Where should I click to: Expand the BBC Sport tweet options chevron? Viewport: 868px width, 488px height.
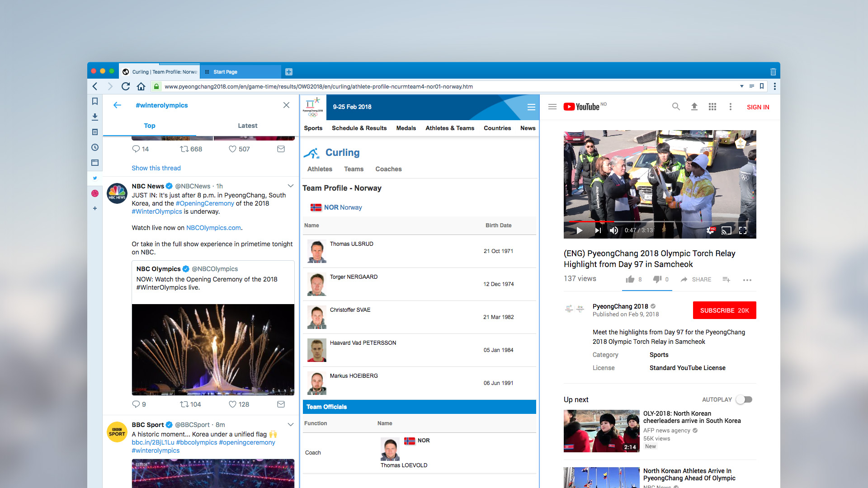tap(291, 424)
